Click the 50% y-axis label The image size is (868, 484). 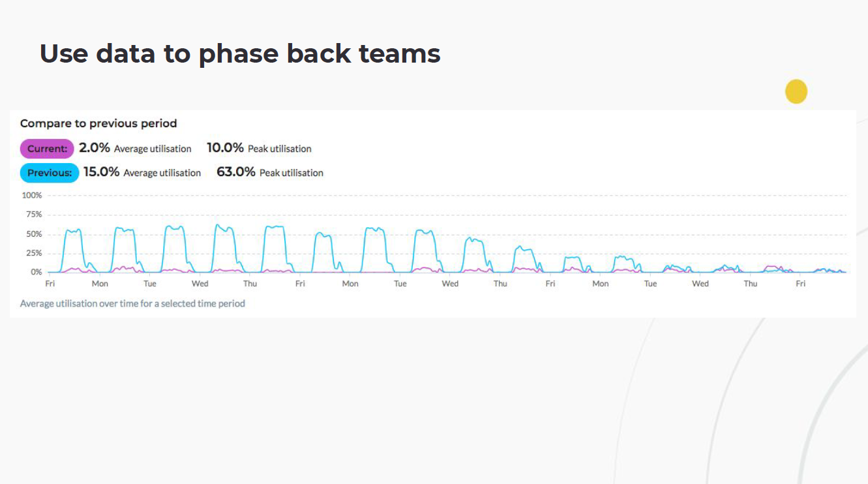click(33, 234)
